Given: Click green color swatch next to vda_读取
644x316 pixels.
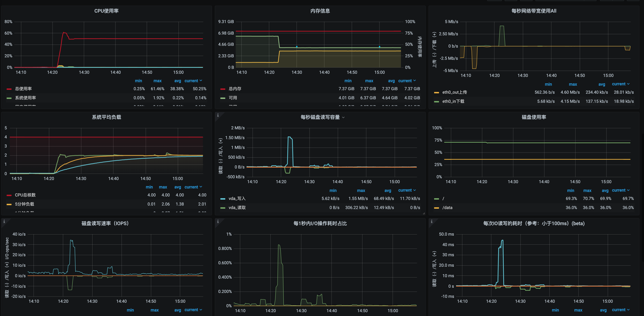Looking at the screenshot, I should pos(223,208).
